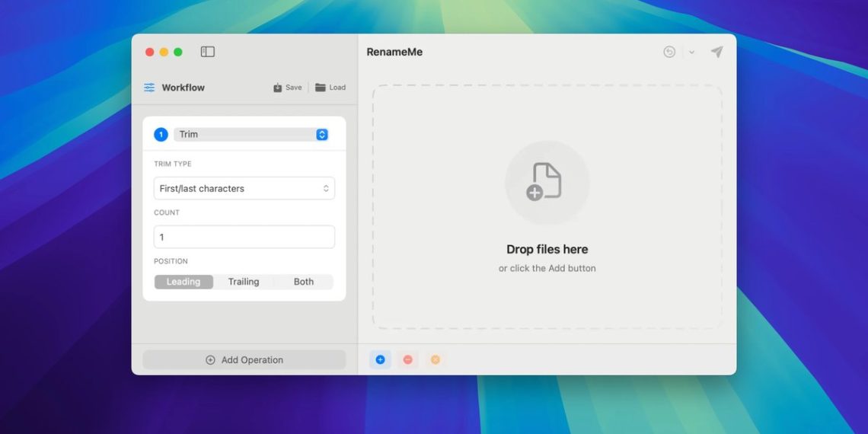Click the paper plane apply icon
The height and width of the screenshot is (434, 868).
(716, 52)
